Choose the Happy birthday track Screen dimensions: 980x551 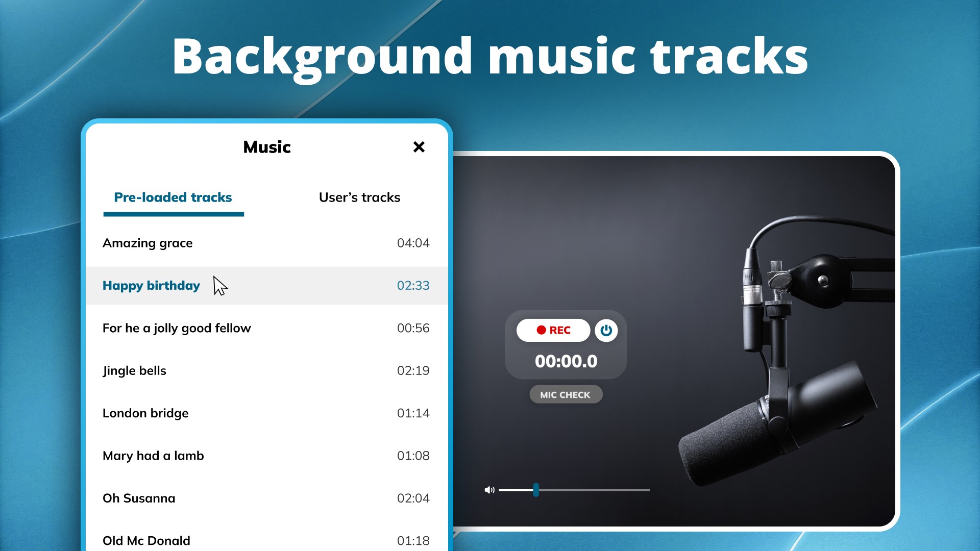(x=152, y=286)
